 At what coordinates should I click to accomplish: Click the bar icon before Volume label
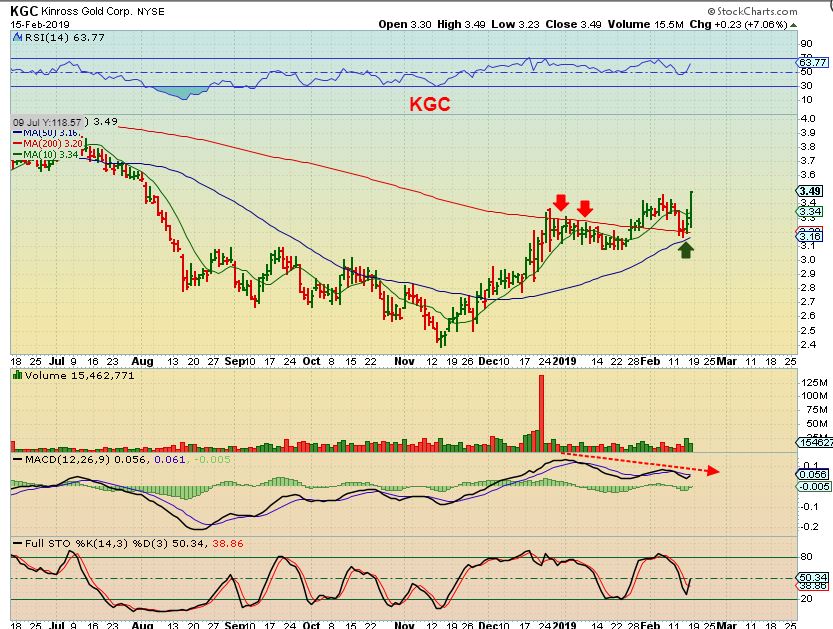point(18,375)
